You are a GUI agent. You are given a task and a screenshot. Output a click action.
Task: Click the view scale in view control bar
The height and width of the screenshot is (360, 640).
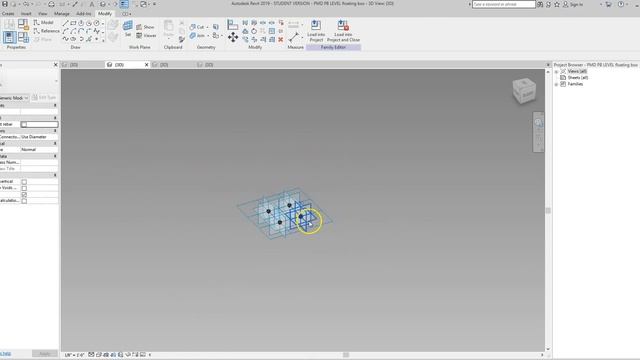tap(74, 355)
